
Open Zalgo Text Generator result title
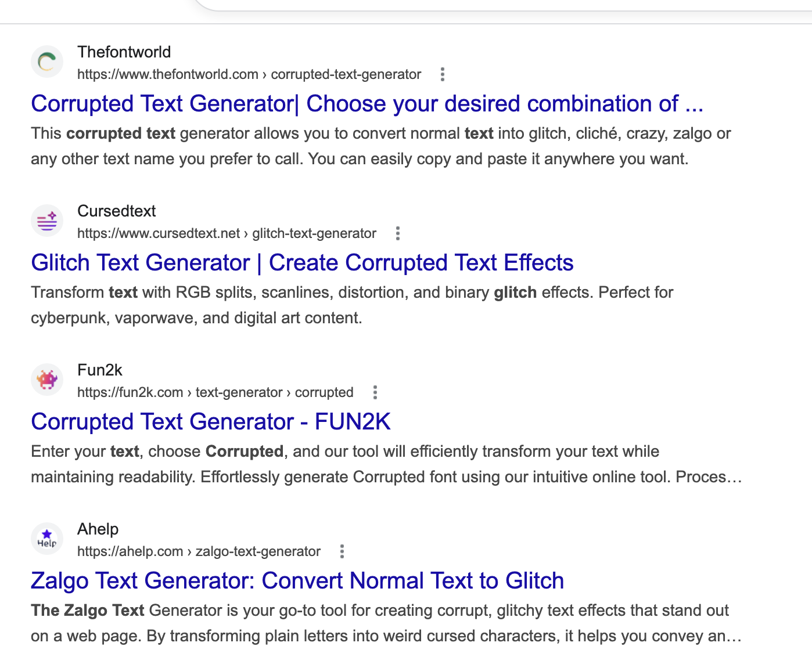(x=297, y=581)
